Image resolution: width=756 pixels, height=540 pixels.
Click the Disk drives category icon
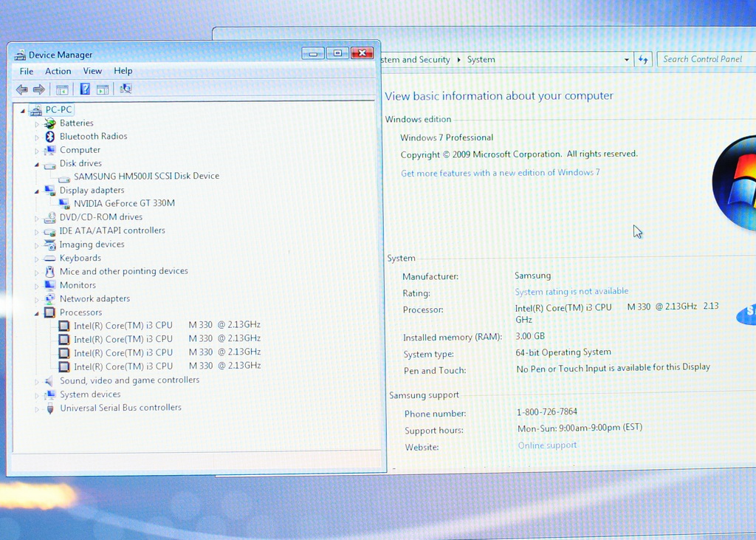coord(49,165)
